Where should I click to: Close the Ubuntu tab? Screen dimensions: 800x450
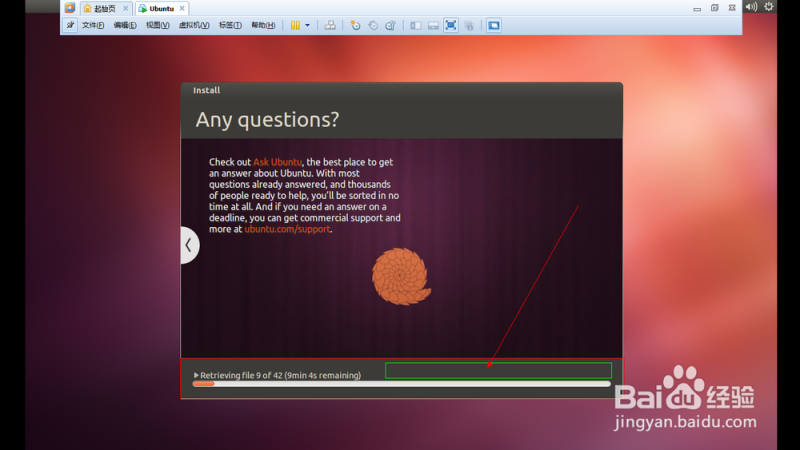(x=182, y=8)
